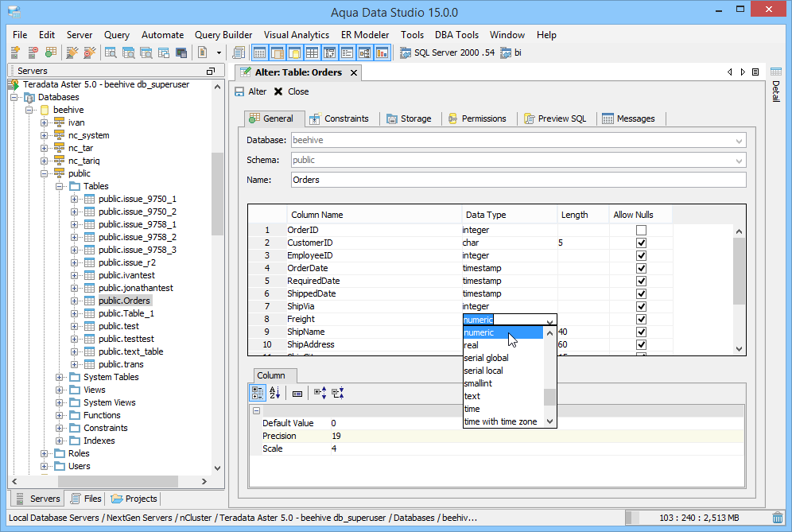The image size is (792, 532).
Task: Expand the nc_system schema node
Action: (44, 135)
